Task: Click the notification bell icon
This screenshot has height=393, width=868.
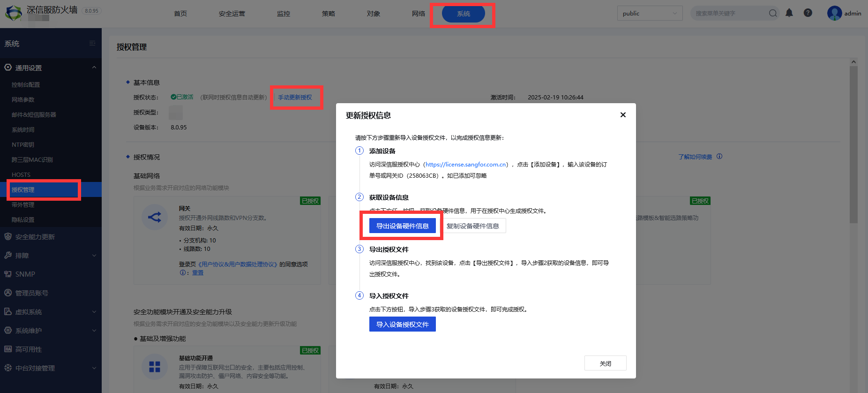Action: pyautogui.click(x=789, y=13)
